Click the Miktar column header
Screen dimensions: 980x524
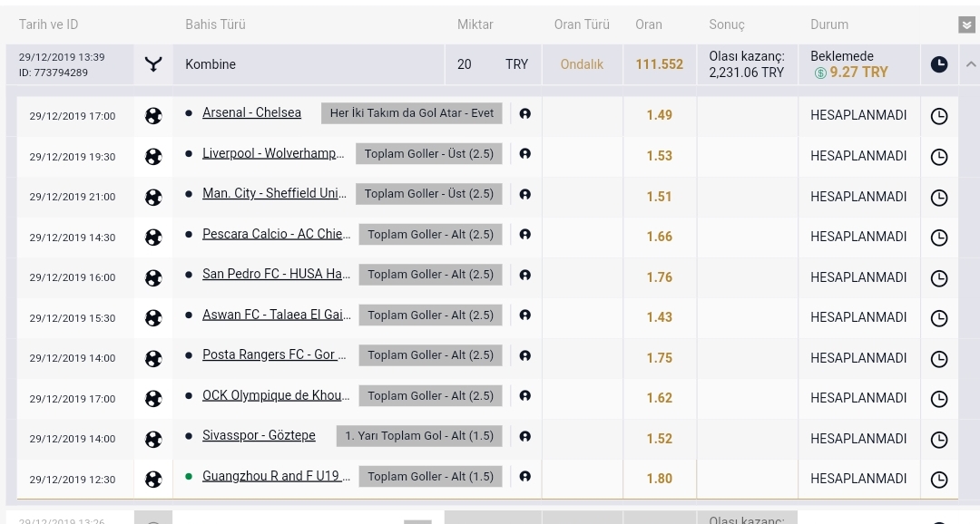pos(475,24)
